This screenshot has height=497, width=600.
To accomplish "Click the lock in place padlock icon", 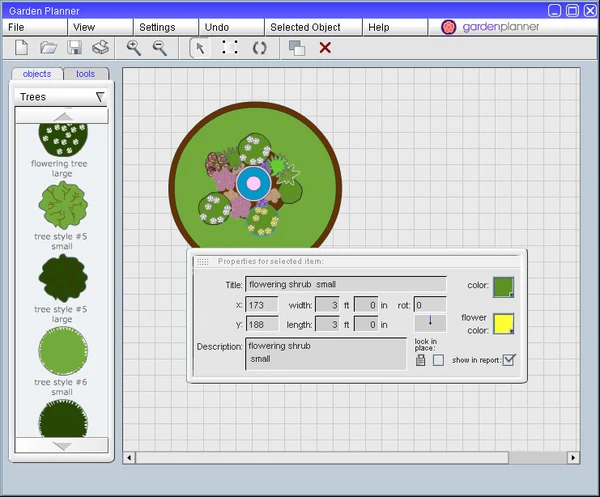I will click(421, 360).
